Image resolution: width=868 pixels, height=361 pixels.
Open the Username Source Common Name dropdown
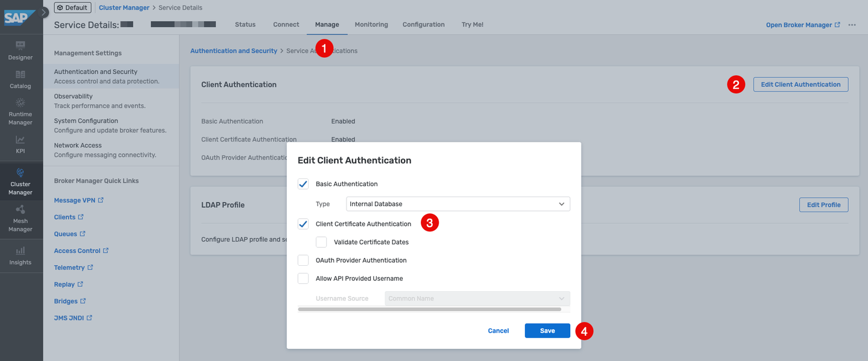click(477, 298)
